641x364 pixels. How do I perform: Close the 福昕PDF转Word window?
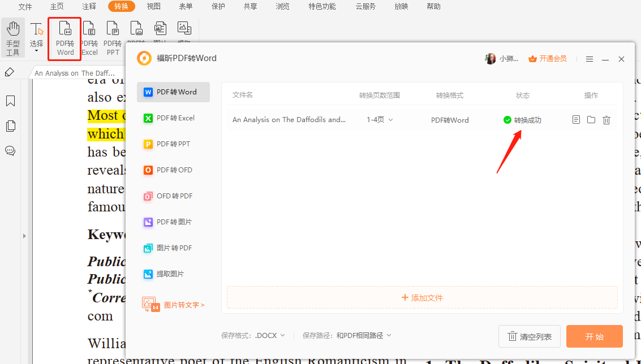tap(621, 59)
